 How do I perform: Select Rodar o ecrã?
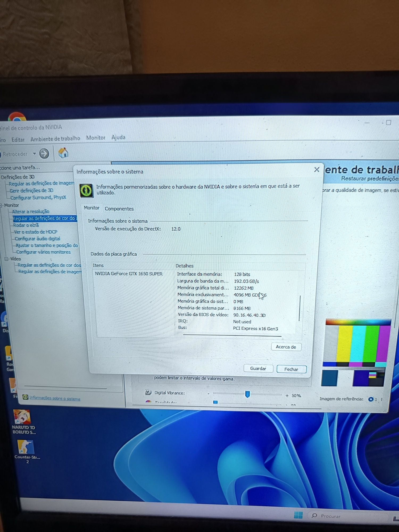[x=26, y=225]
